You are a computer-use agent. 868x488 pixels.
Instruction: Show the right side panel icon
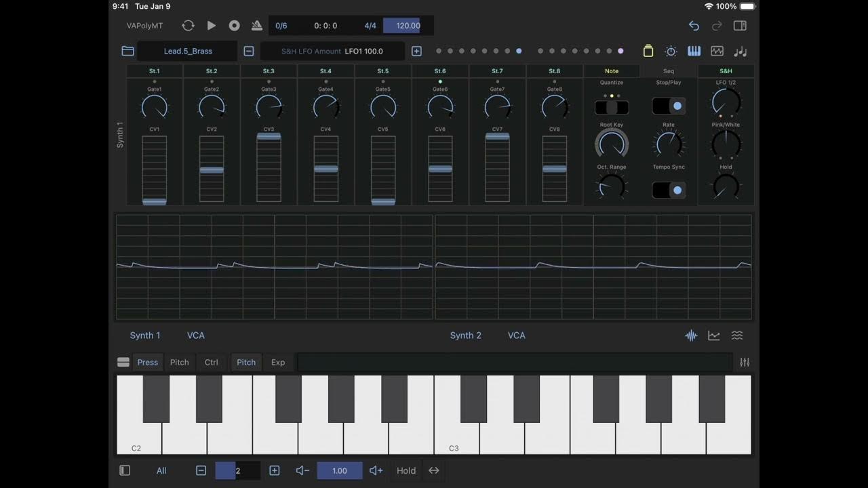[x=740, y=26]
